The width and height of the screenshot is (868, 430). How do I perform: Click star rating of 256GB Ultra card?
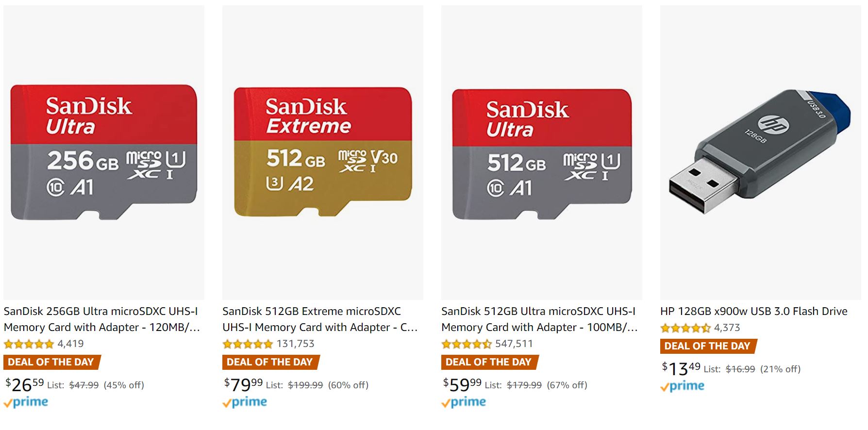pos(29,344)
